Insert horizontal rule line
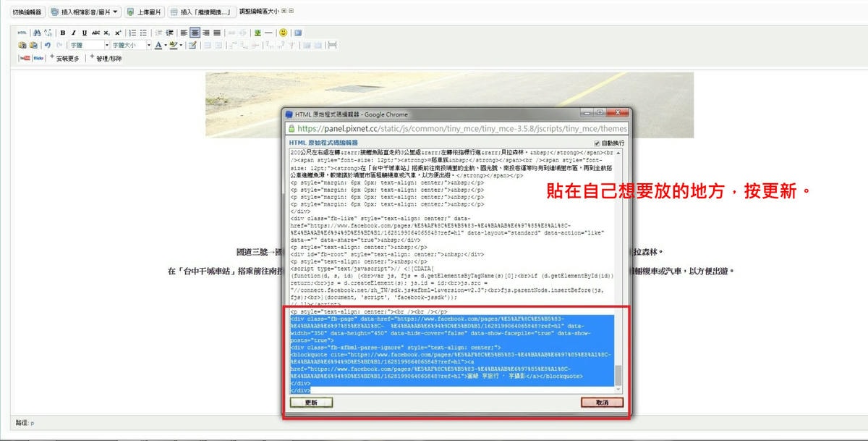 pos(268,33)
